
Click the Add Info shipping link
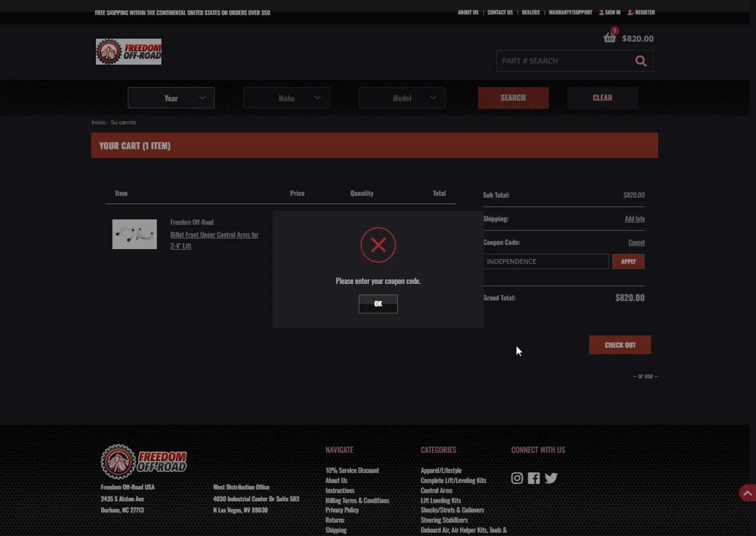point(635,219)
